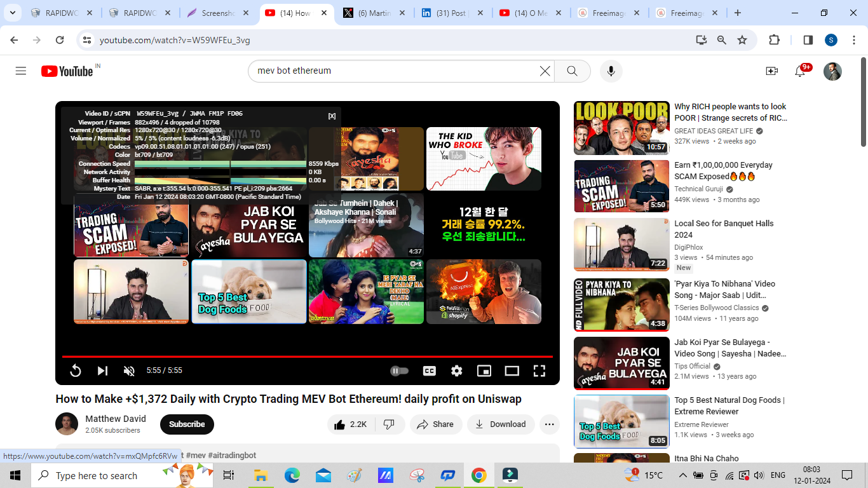Screen dimensions: 868x488
Task: Open Chrome profile 'S' avatar
Action: click(x=831, y=40)
